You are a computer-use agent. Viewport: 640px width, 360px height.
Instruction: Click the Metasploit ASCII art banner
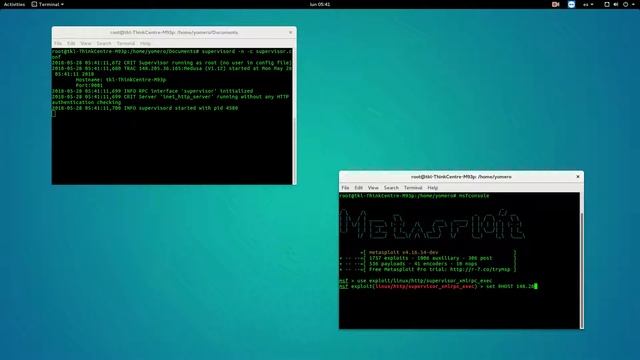pos(432,224)
